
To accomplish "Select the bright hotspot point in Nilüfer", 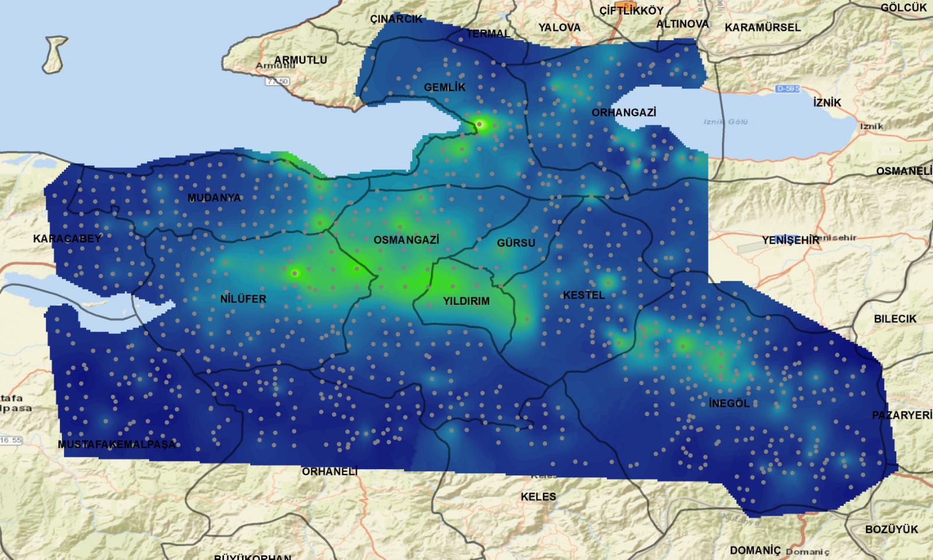I will (295, 273).
